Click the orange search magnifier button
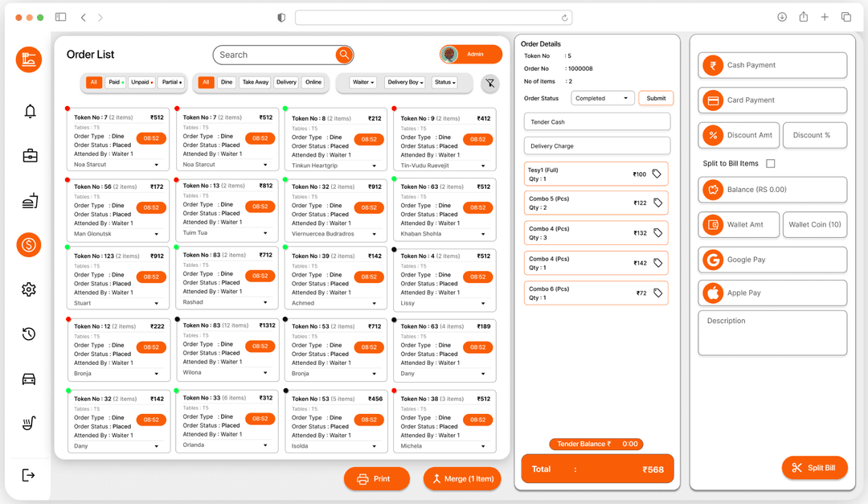The image size is (868, 504). pyautogui.click(x=344, y=55)
